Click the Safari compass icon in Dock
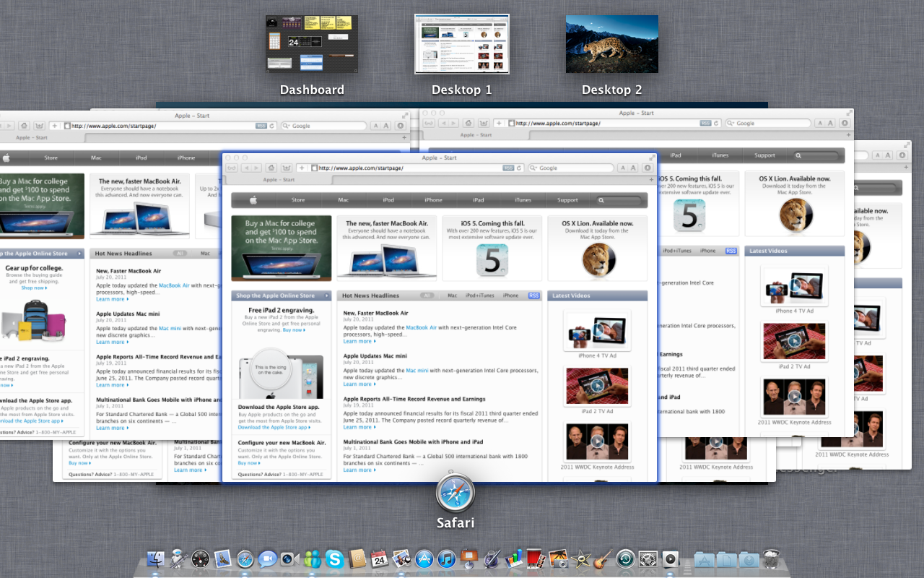Image resolution: width=924 pixels, height=578 pixels. [x=245, y=558]
